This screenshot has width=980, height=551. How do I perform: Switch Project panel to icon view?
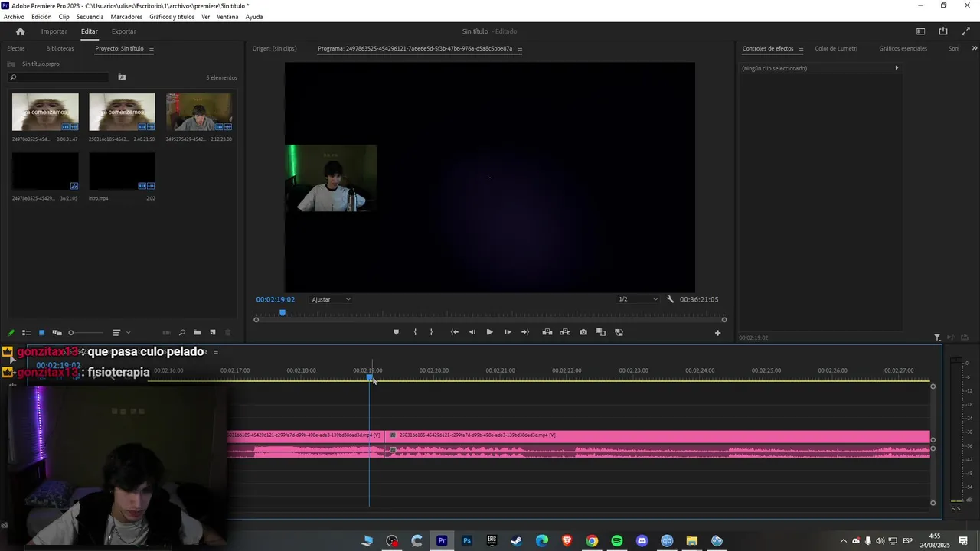click(41, 333)
